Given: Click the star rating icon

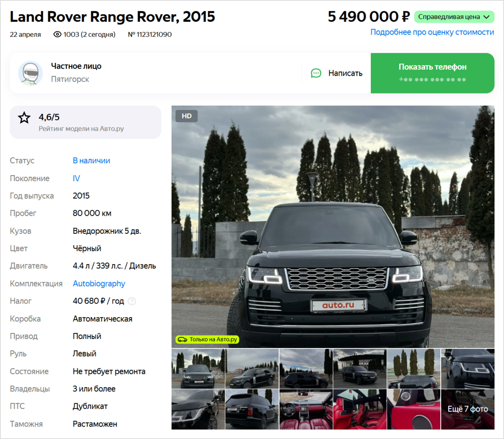Looking at the screenshot, I should point(24,118).
